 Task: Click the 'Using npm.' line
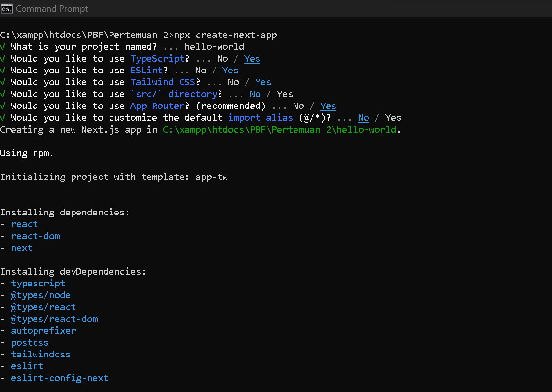pyautogui.click(x=27, y=153)
